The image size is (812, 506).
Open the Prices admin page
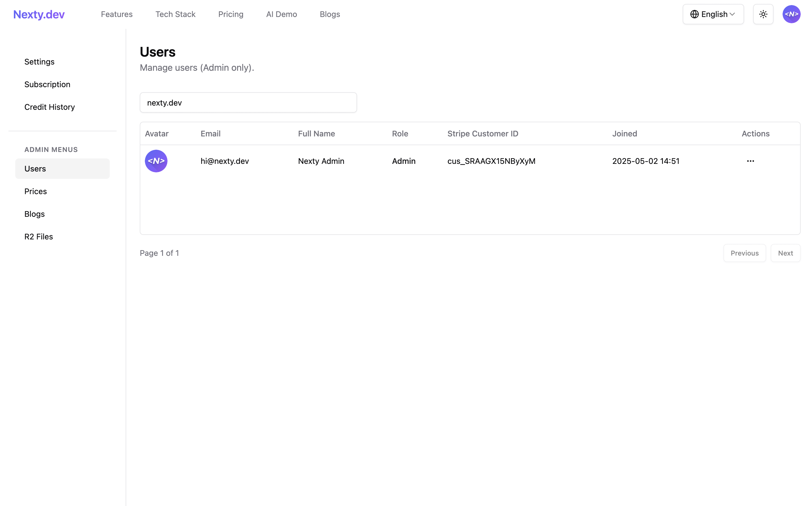35,191
